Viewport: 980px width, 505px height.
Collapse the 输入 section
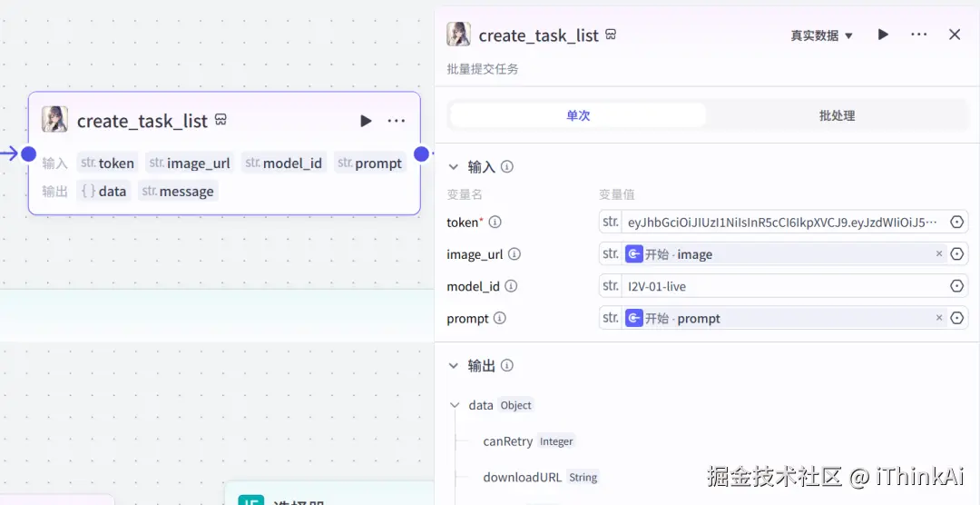point(453,167)
